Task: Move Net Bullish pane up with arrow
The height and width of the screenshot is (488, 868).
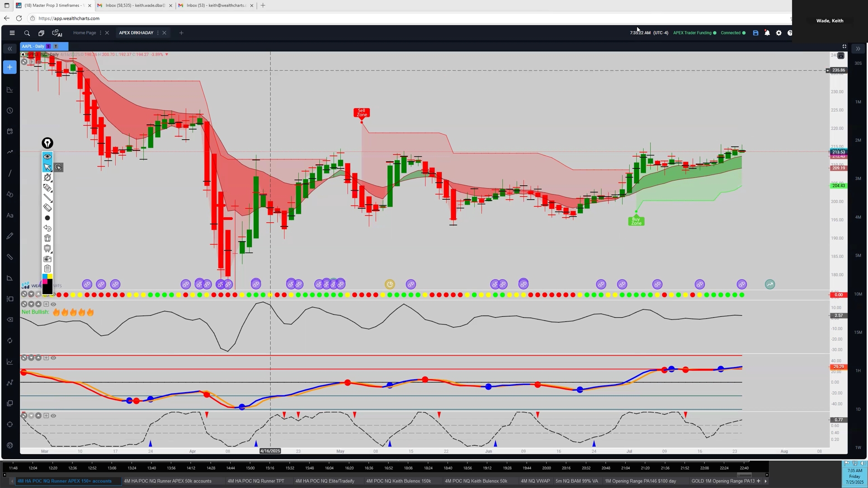Action: tap(38, 304)
